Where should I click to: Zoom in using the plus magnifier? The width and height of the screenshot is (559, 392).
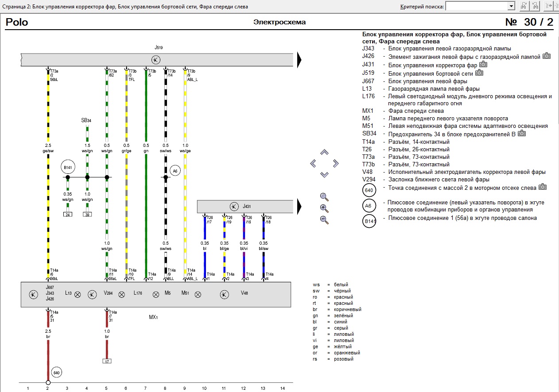pos(324,208)
